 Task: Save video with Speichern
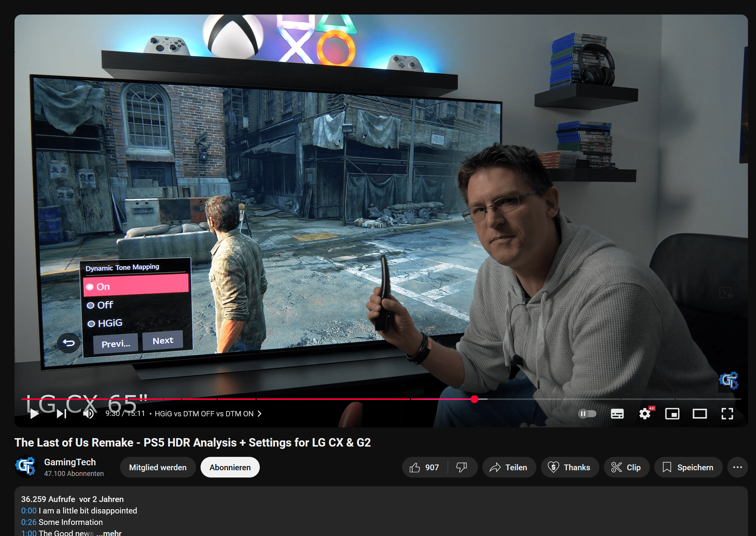point(688,467)
